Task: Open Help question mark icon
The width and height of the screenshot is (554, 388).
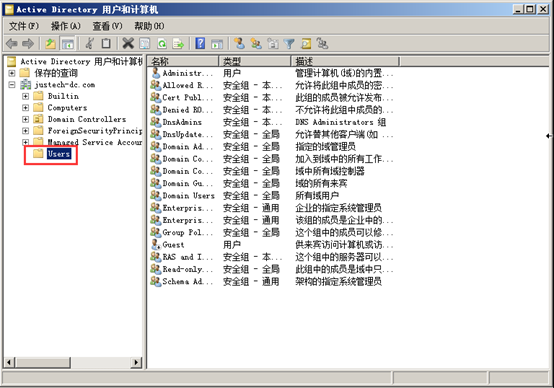Action: click(x=200, y=44)
